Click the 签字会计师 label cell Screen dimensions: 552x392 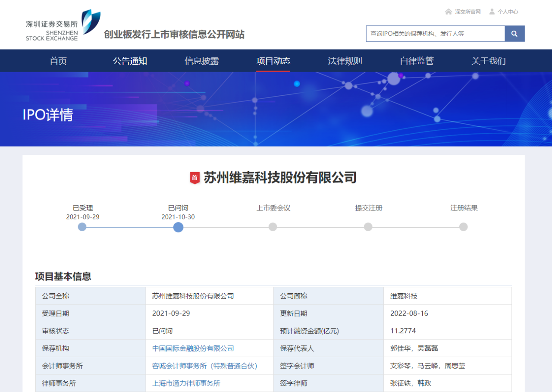[x=329, y=366]
